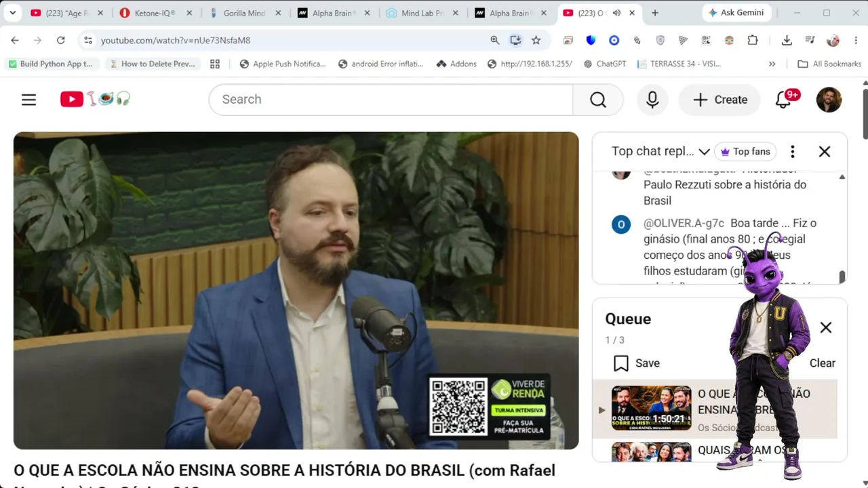Image resolution: width=868 pixels, height=488 pixels.
Task: Open the YouTube account avatar menu
Action: pyautogui.click(x=829, y=100)
